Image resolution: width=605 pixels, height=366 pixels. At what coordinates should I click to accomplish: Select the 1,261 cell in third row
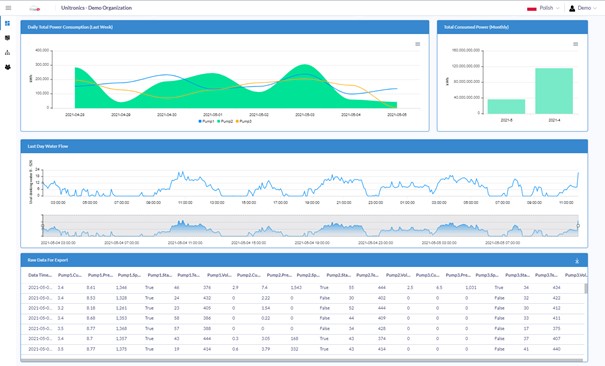tap(121, 308)
